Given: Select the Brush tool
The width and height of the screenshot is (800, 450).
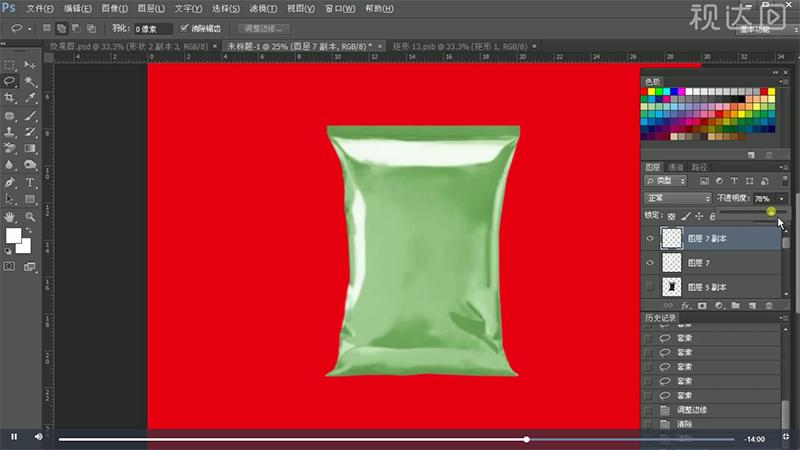Looking at the screenshot, I should coord(30,116).
